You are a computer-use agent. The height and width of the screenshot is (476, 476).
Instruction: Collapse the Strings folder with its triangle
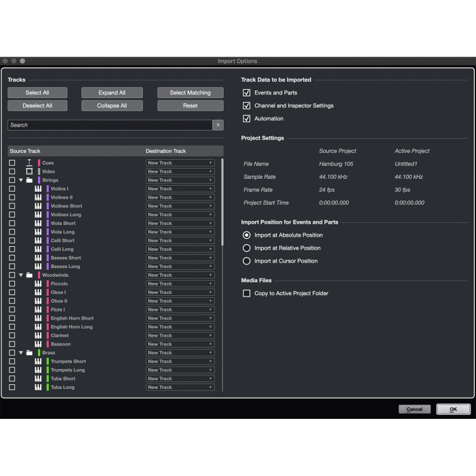[x=21, y=180]
